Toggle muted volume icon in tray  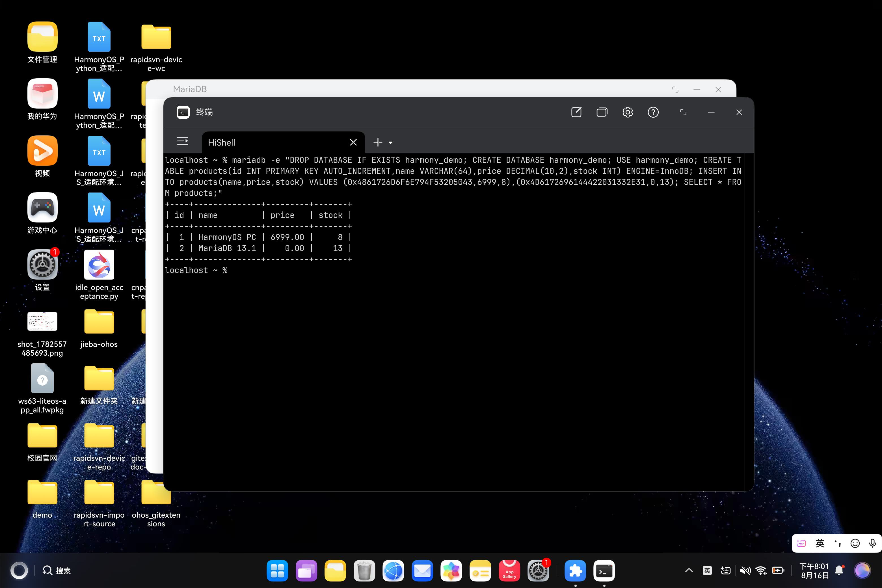coord(745,570)
